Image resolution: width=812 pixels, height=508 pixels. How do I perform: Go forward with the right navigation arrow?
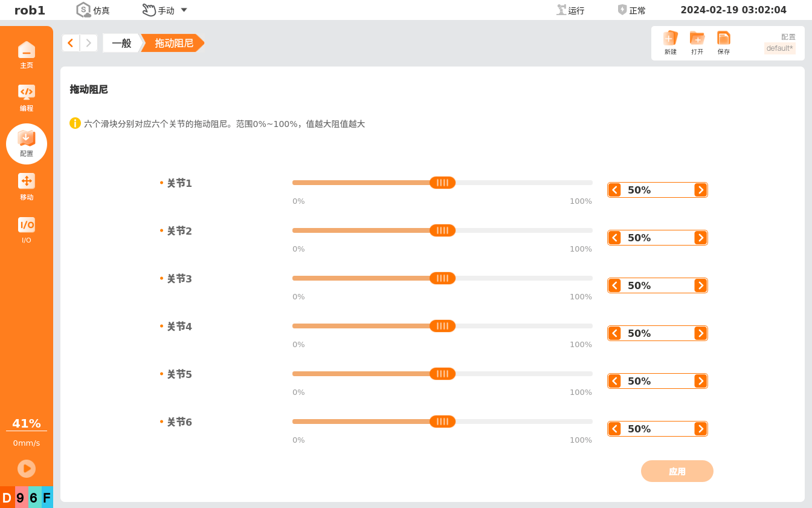[89, 43]
